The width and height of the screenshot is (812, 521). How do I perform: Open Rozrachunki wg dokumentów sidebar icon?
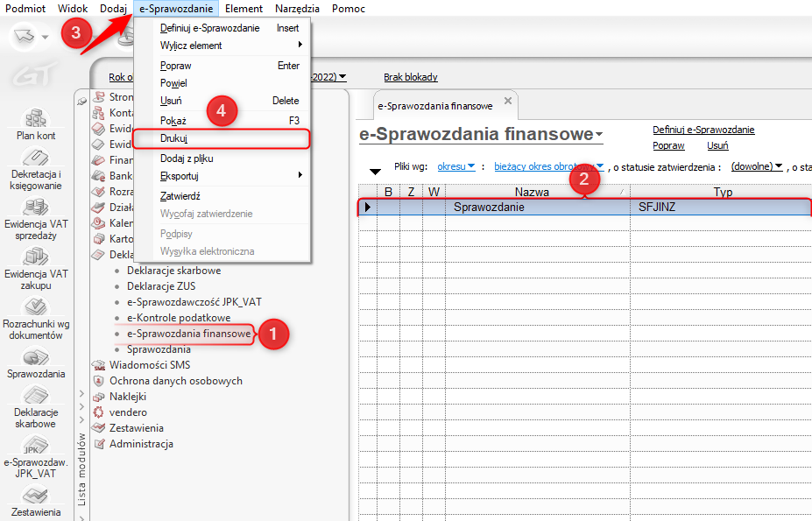point(35,306)
